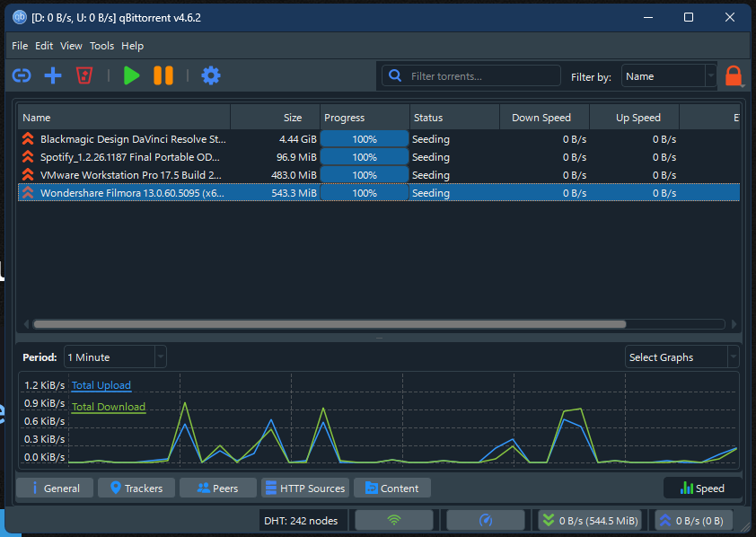
Task: Select the Wondershare Filmora 13.0.60.5095 torrent
Action: click(379, 192)
